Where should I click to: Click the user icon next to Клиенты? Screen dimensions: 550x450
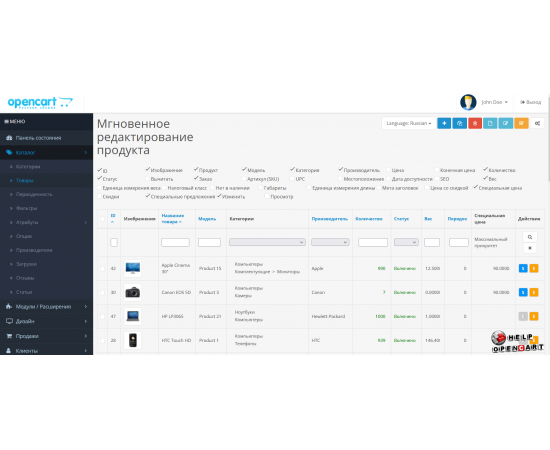[9, 350]
